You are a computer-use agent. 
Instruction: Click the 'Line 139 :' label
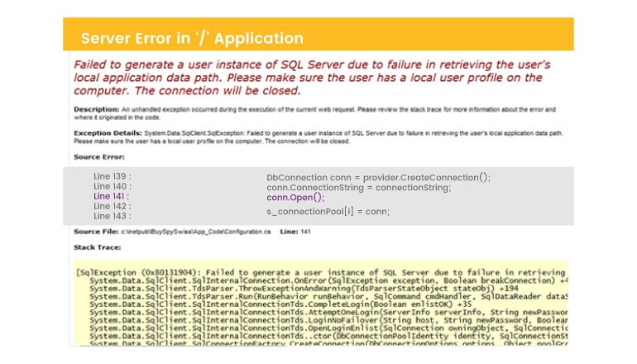[x=113, y=176]
